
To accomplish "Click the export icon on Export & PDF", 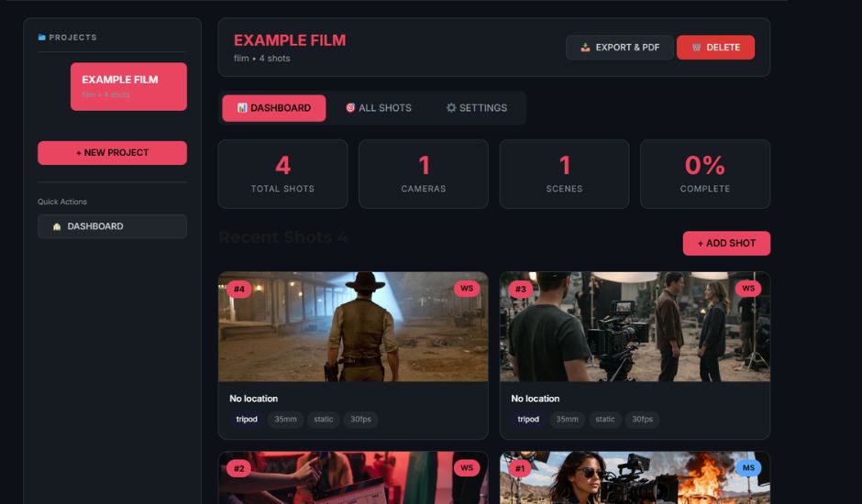I will [x=585, y=48].
